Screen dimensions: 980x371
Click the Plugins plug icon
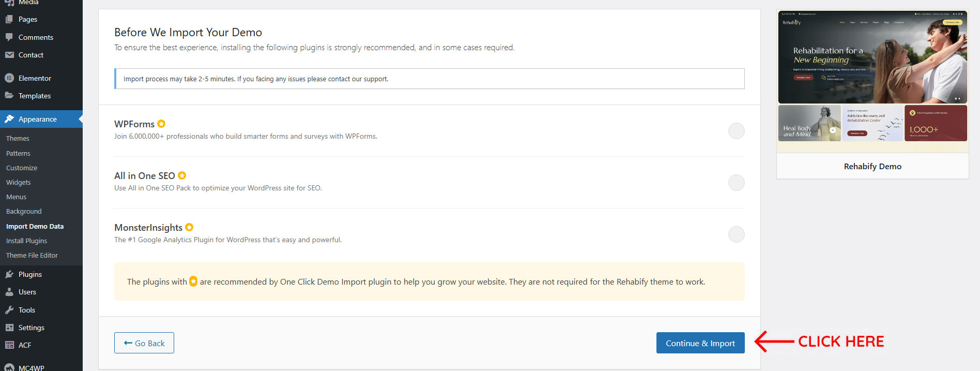tap(9, 274)
